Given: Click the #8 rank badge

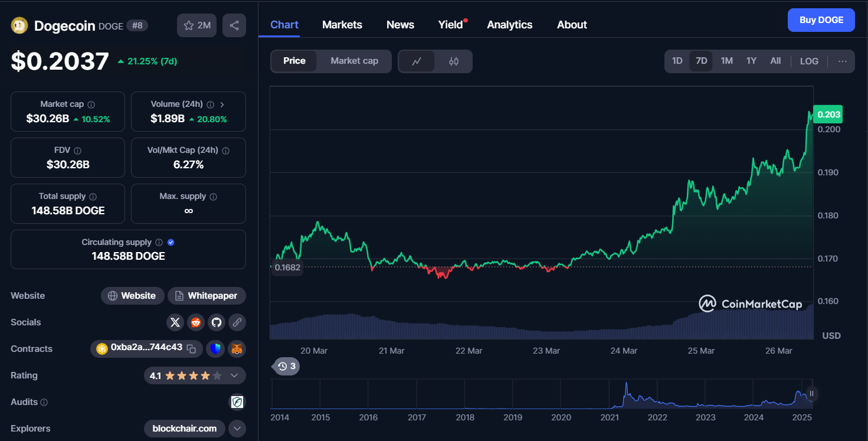Looking at the screenshot, I should [x=137, y=25].
